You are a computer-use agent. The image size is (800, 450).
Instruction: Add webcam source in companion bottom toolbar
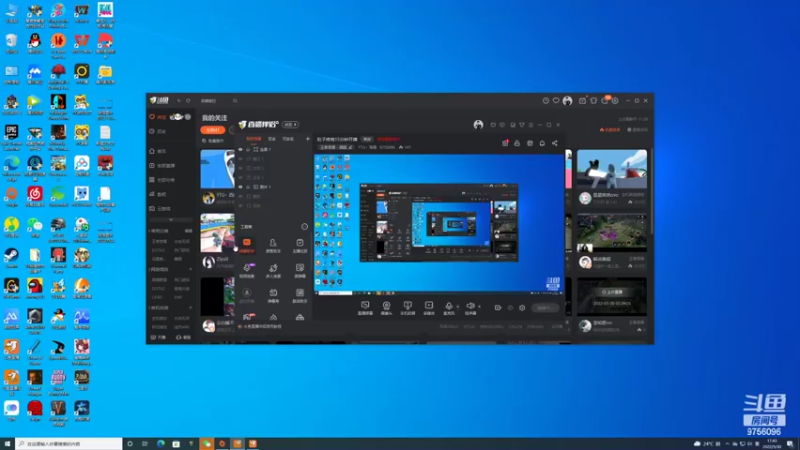386,307
